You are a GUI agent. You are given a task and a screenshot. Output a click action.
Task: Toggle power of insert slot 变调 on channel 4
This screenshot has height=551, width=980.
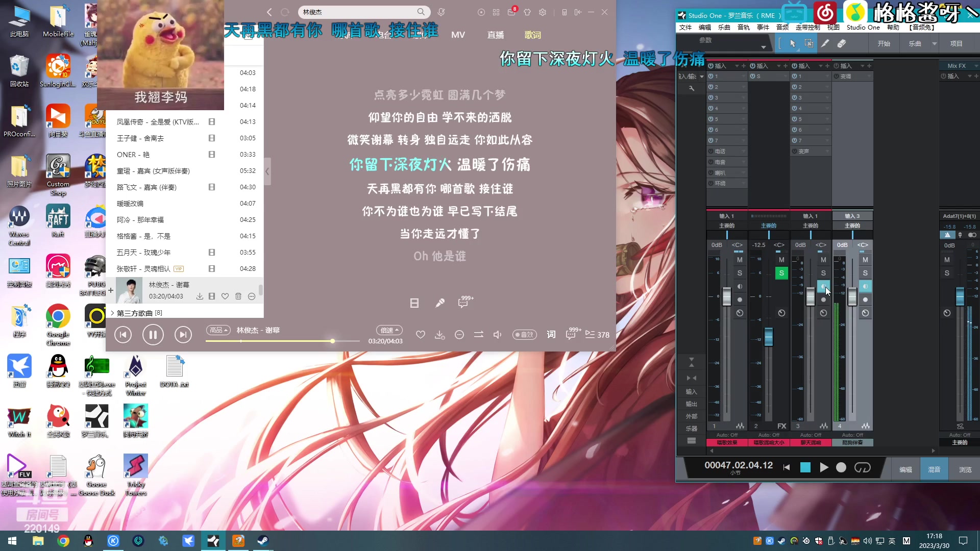point(837,76)
